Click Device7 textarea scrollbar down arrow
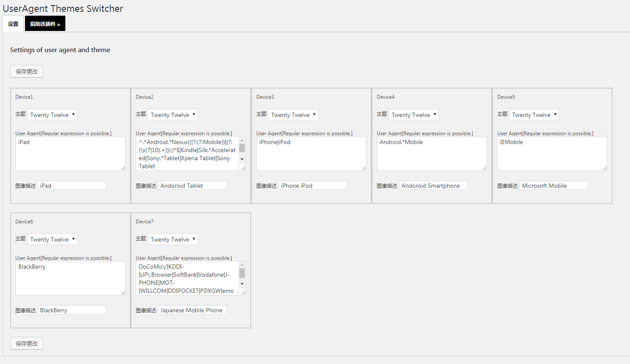The image size is (630, 364). point(242,284)
